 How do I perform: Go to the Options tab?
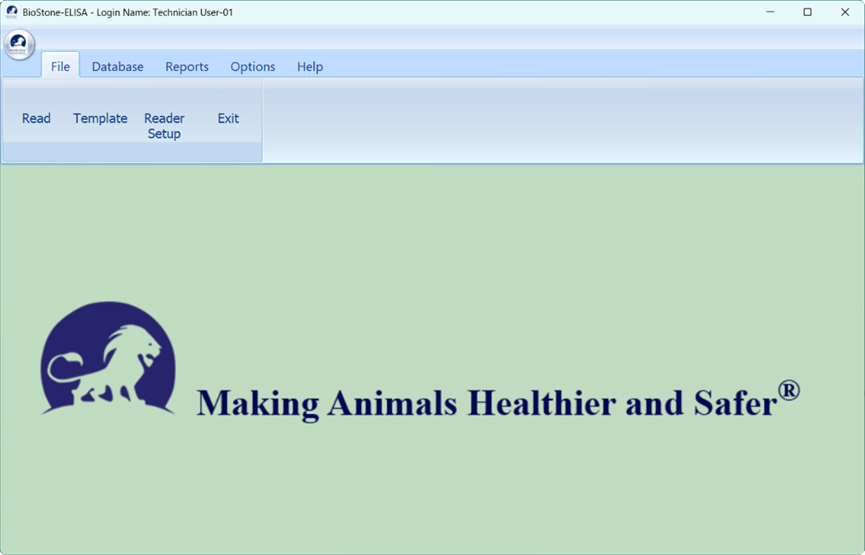253,66
